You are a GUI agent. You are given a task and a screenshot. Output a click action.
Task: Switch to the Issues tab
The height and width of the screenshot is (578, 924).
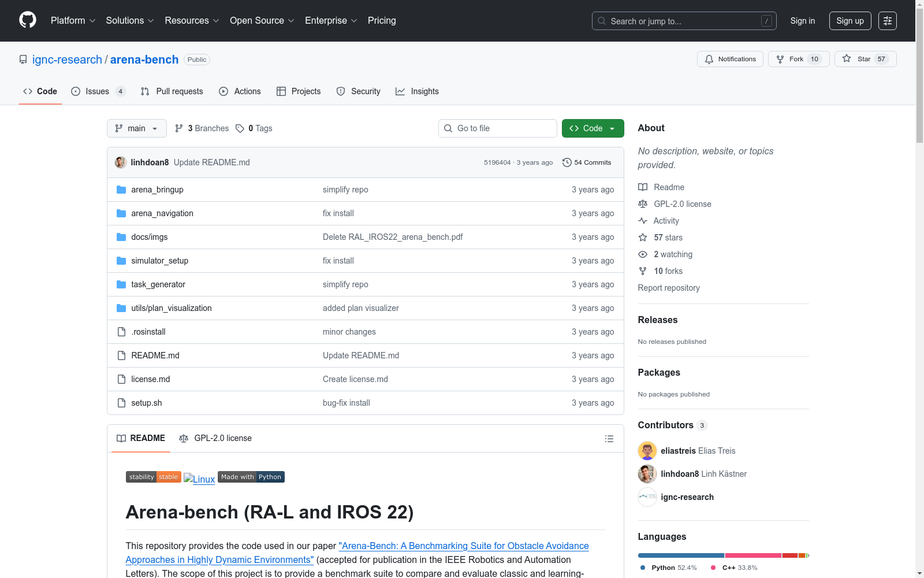pos(98,91)
